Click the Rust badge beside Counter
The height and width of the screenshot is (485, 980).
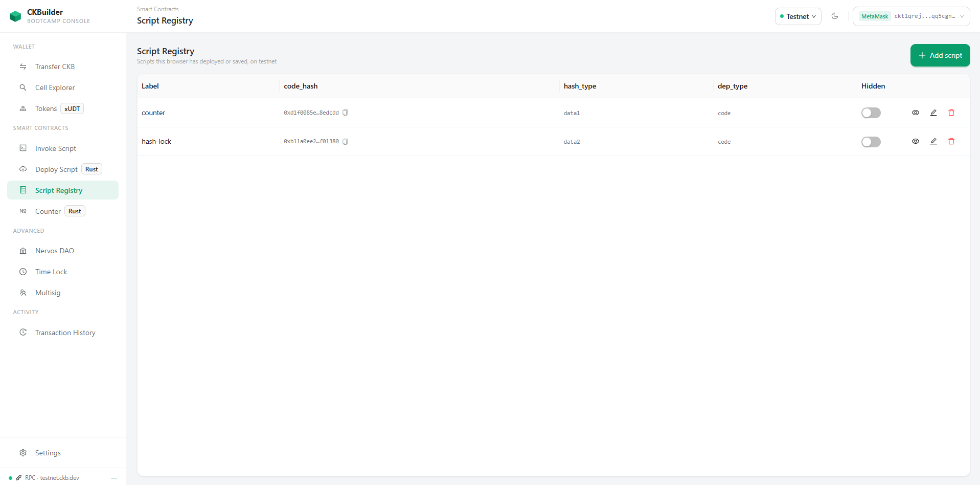(x=75, y=211)
